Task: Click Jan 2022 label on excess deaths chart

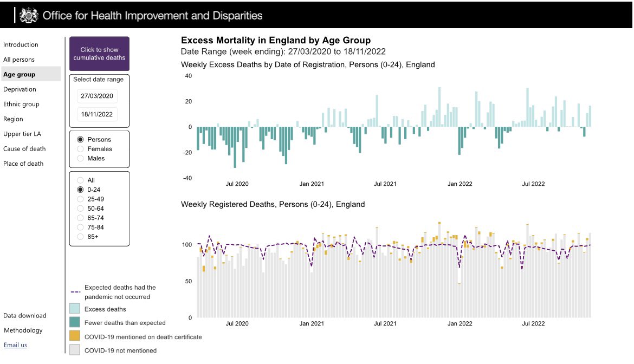Action: click(460, 184)
